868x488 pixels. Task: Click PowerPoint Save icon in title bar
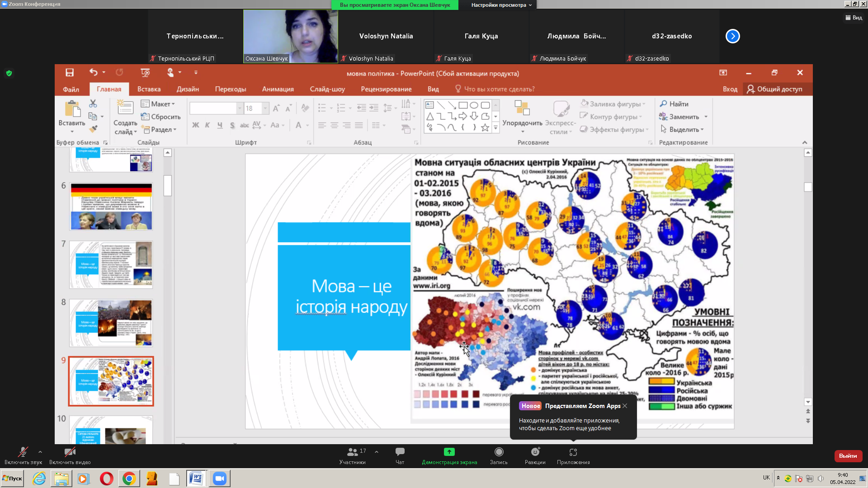tap(70, 72)
